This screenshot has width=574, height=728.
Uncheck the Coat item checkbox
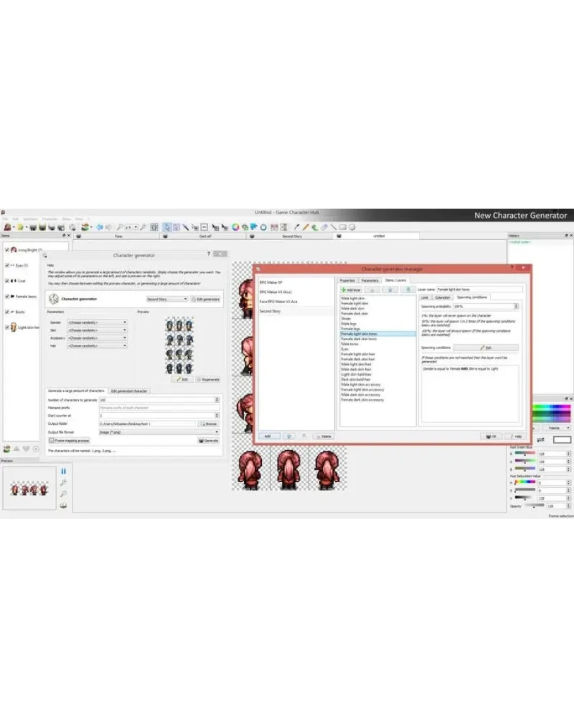tap(7, 281)
